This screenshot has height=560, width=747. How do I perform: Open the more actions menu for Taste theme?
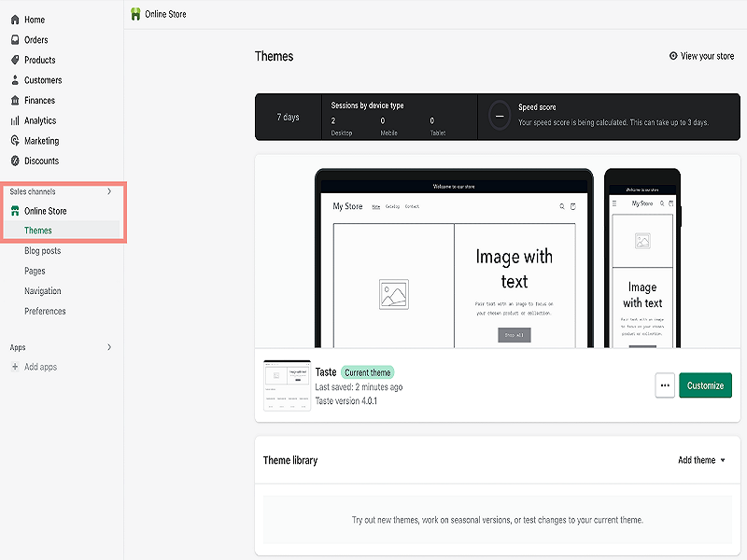coord(665,385)
